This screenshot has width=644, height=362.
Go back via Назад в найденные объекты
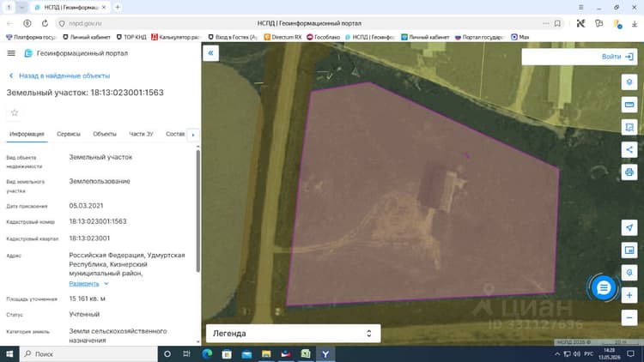click(x=59, y=76)
